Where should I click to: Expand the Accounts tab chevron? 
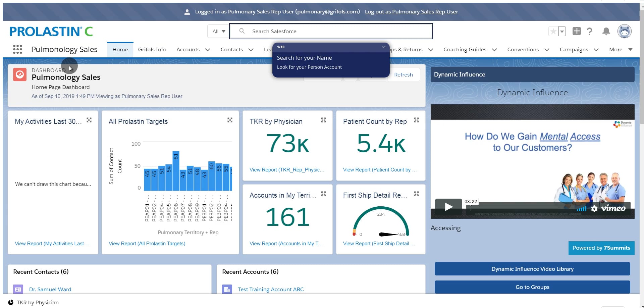click(208, 50)
